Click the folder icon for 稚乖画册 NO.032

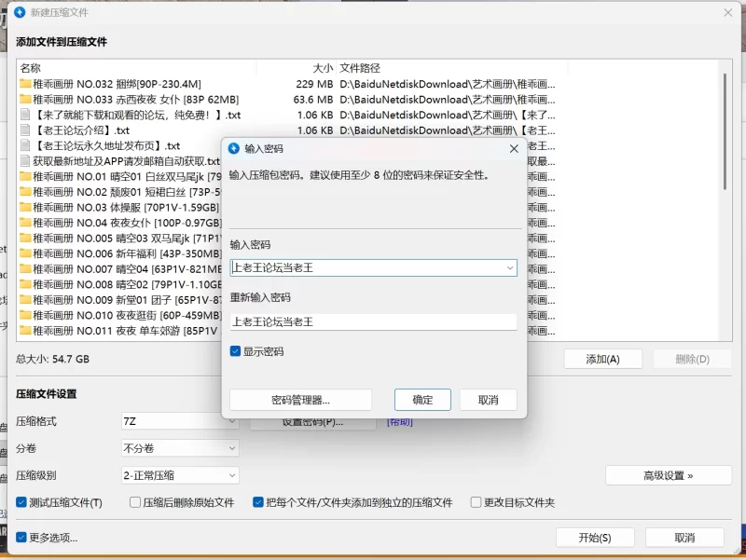pyautogui.click(x=25, y=84)
